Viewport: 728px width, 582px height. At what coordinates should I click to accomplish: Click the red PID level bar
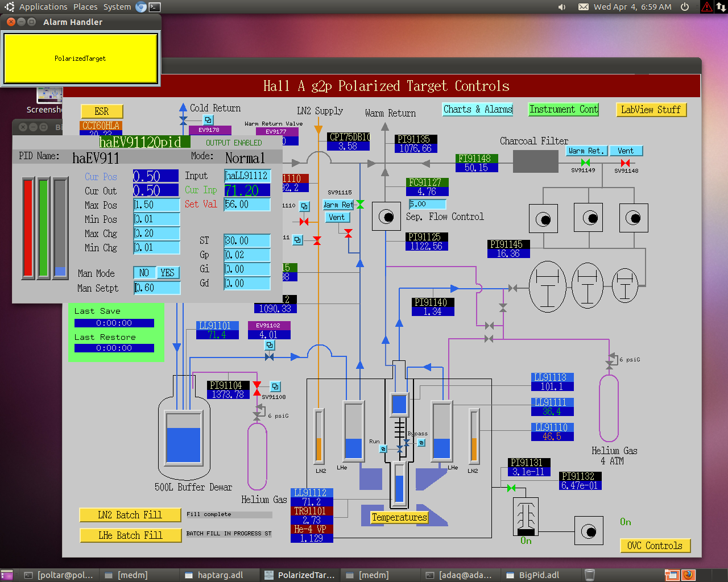[28, 228]
